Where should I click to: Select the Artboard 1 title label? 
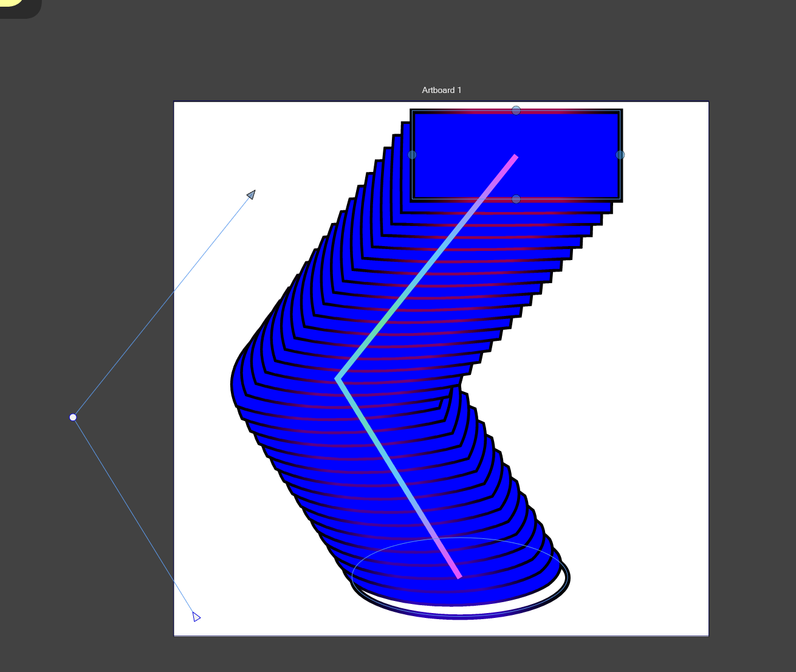pos(441,90)
